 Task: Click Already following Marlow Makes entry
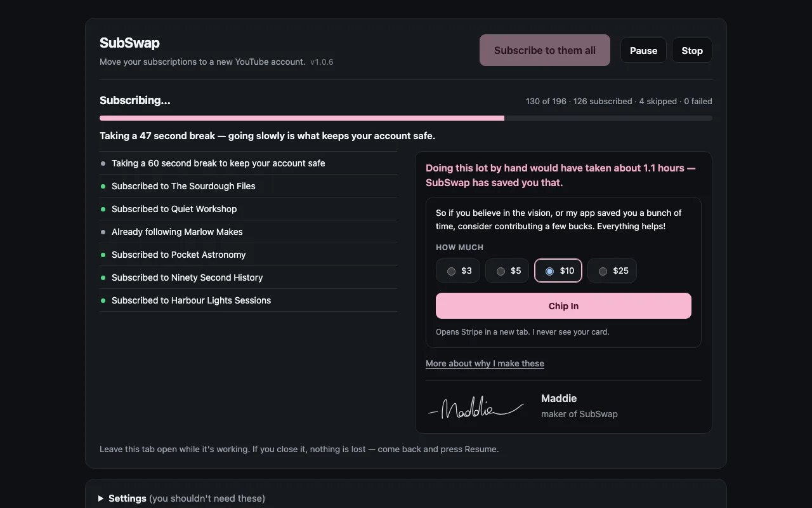click(248, 232)
